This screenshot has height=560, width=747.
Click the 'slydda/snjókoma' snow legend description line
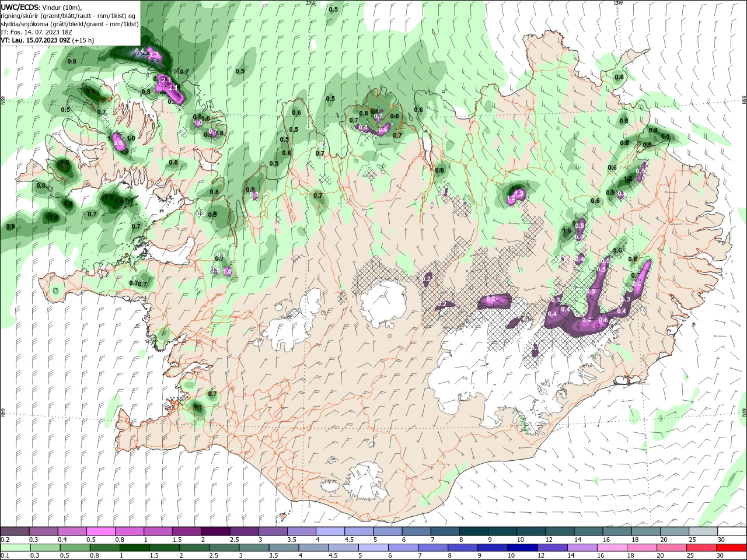tap(69, 24)
